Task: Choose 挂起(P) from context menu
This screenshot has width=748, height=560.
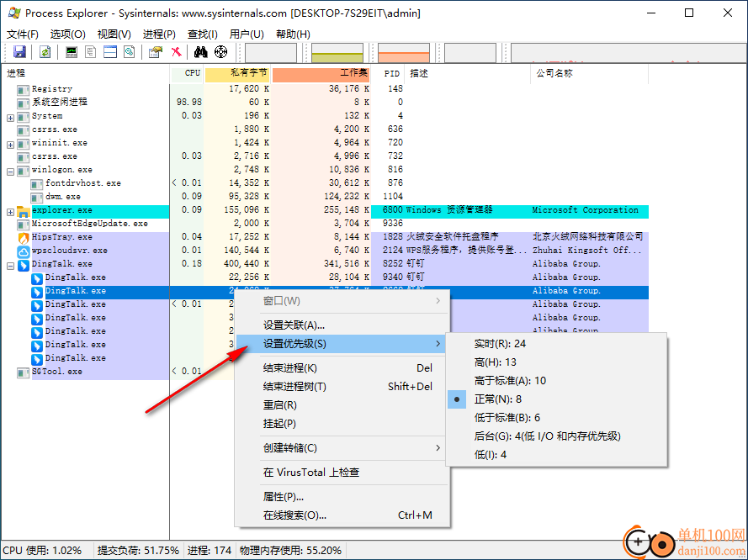Action: (342, 424)
